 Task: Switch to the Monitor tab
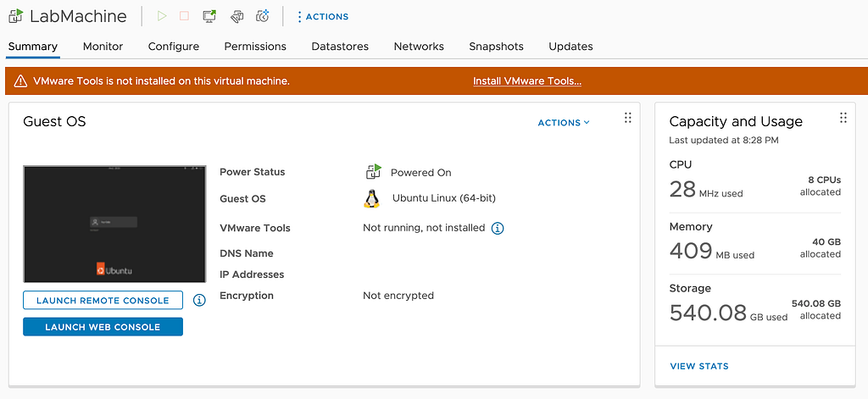point(103,47)
